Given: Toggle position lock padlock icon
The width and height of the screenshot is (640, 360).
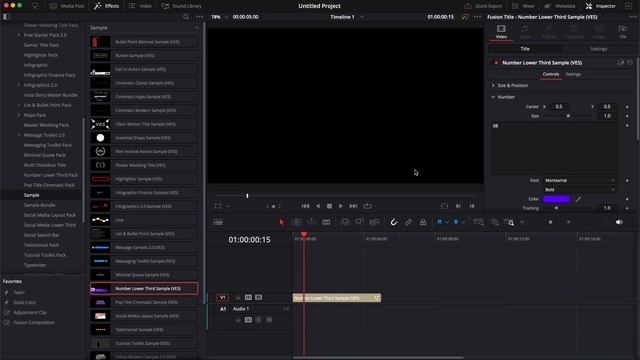Looking at the screenshot, I should click(x=423, y=222).
